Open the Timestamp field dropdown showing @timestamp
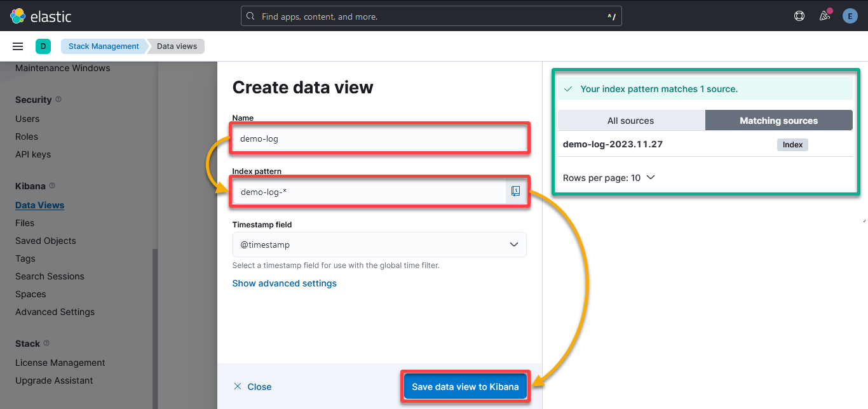The image size is (868, 409). [x=379, y=244]
